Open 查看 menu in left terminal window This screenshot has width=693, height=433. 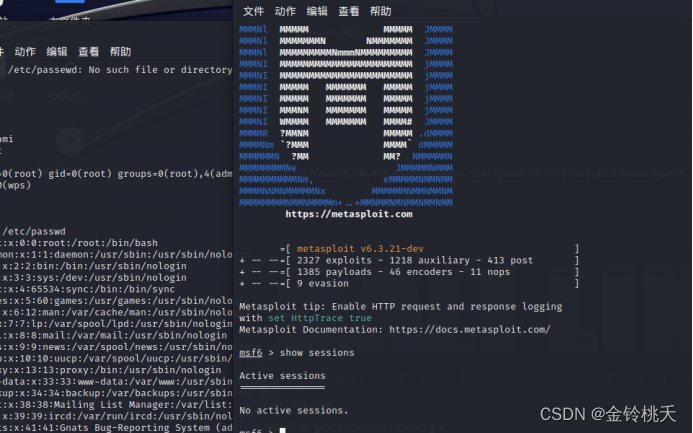(x=89, y=52)
